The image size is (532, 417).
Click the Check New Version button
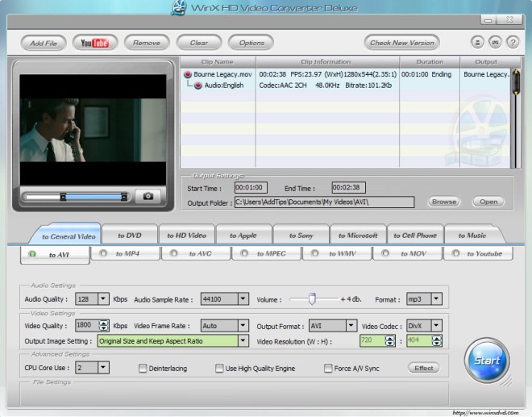402,43
